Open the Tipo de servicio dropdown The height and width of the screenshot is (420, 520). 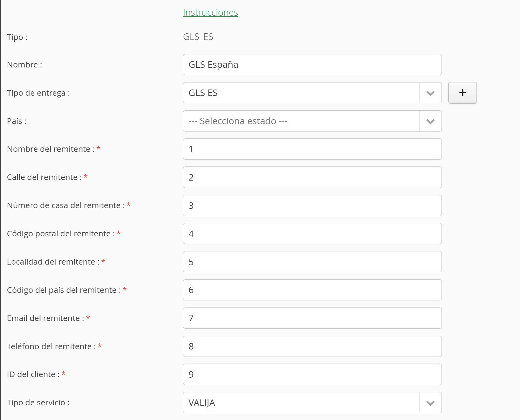tap(312, 403)
